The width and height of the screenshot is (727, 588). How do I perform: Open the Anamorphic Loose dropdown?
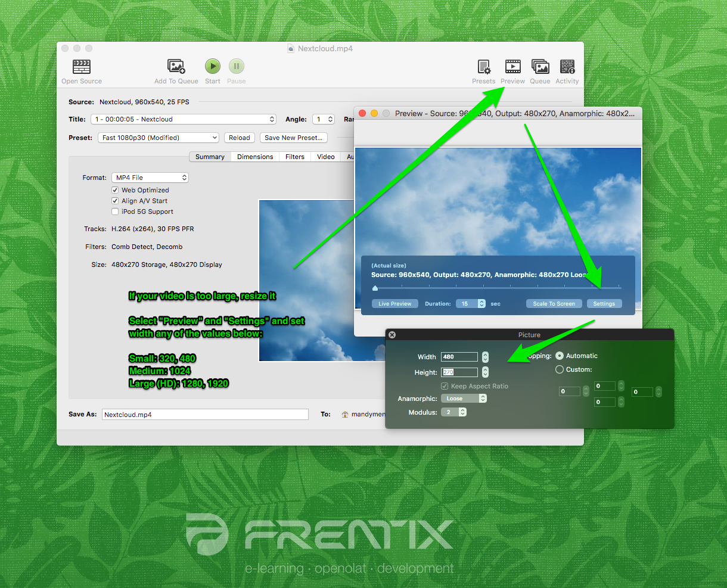click(x=464, y=399)
